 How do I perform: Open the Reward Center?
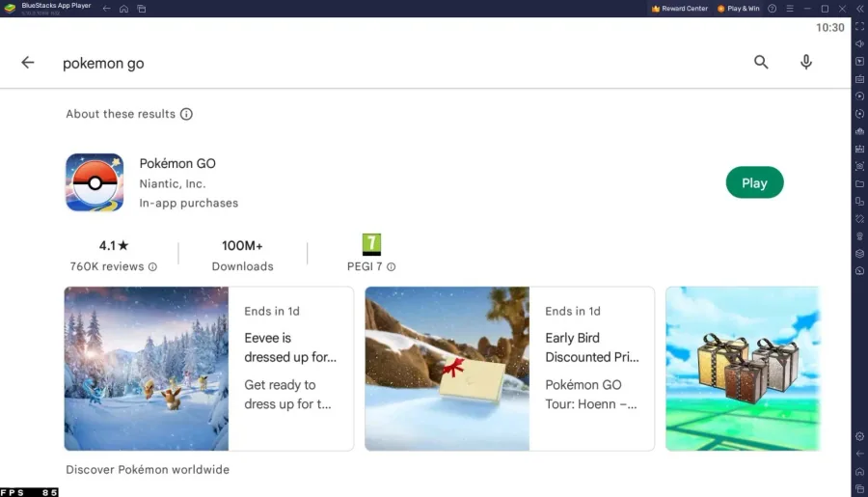[680, 9]
